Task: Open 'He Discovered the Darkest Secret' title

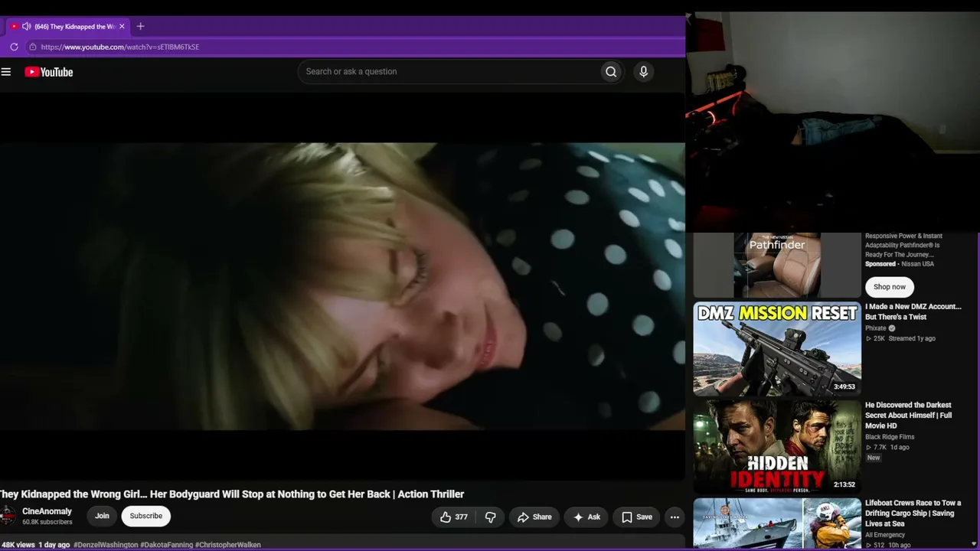Action: click(x=909, y=416)
